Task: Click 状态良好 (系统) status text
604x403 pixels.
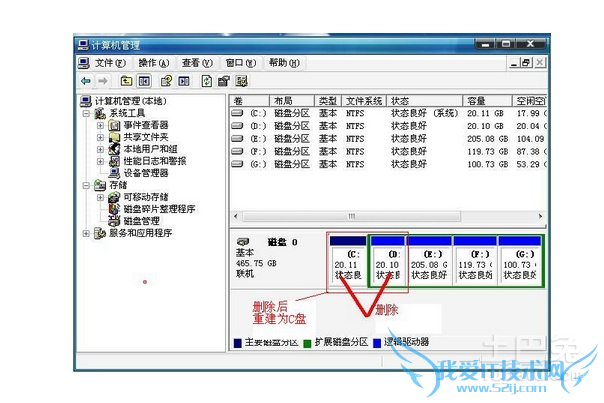Action: coord(424,113)
